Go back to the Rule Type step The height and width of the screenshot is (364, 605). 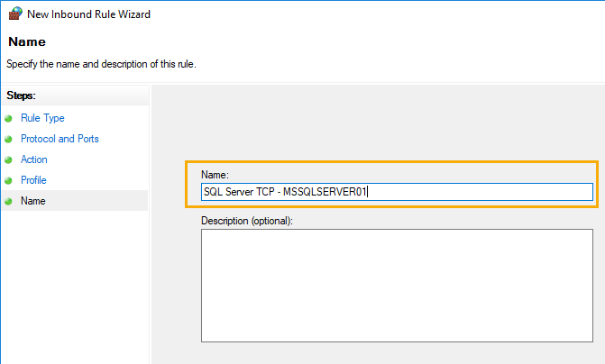(42, 118)
